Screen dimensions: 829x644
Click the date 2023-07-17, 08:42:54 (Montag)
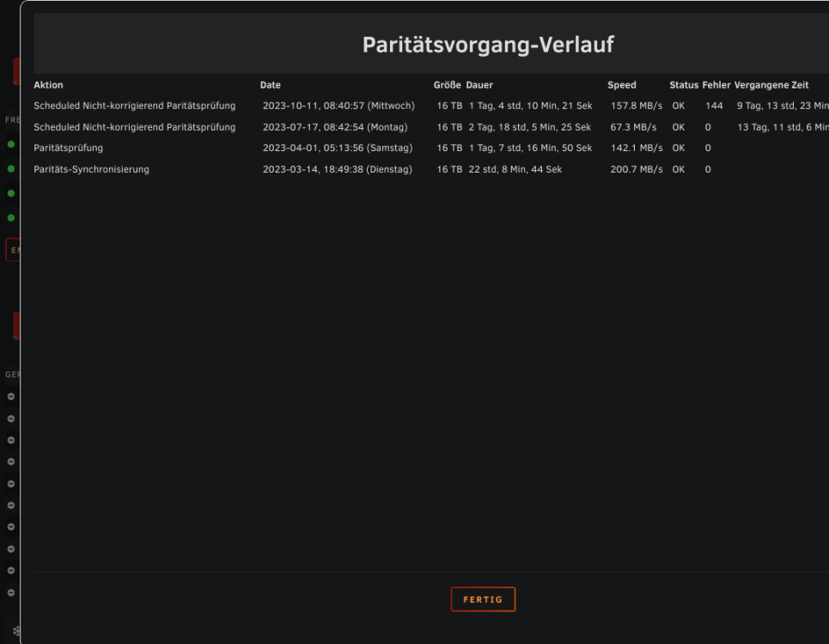335,127
